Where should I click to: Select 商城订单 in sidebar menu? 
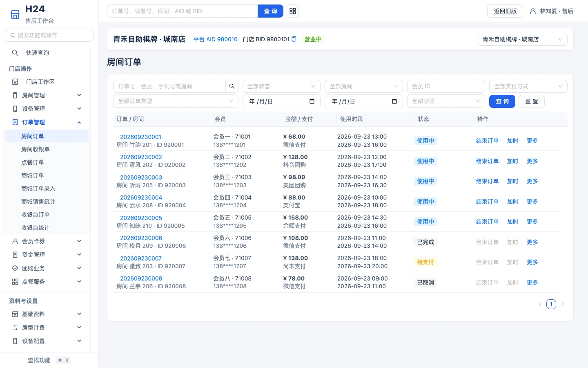coord(47,175)
